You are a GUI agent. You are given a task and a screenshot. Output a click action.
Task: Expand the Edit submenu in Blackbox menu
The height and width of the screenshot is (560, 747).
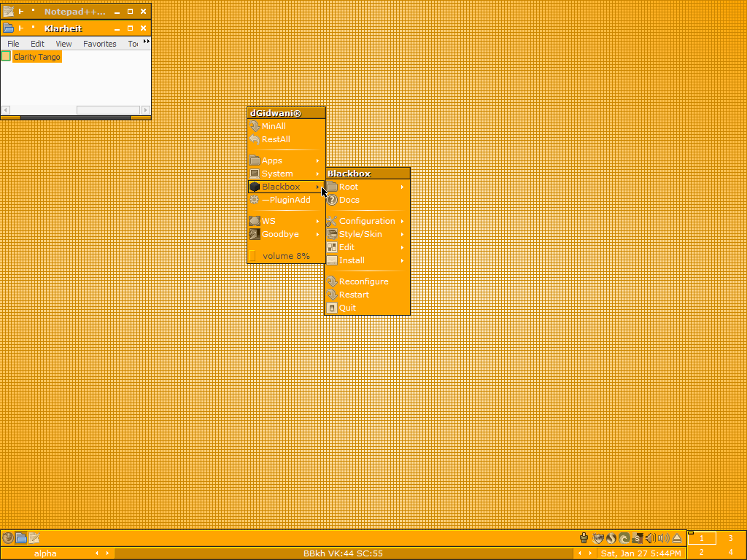click(367, 247)
